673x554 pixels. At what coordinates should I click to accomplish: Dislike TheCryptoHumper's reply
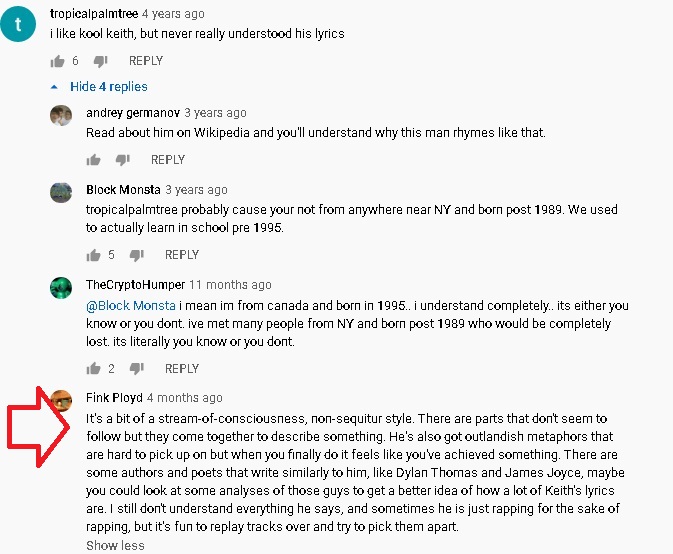coord(137,369)
